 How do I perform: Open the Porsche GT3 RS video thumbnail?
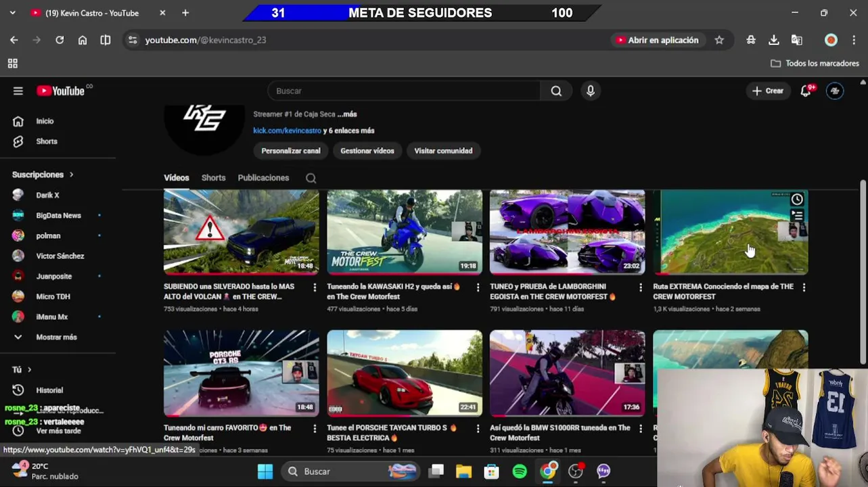[242, 373]
